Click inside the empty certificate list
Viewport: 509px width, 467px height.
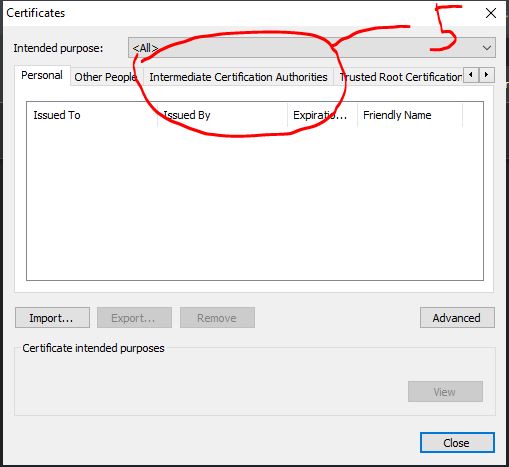tap(255, 203)
